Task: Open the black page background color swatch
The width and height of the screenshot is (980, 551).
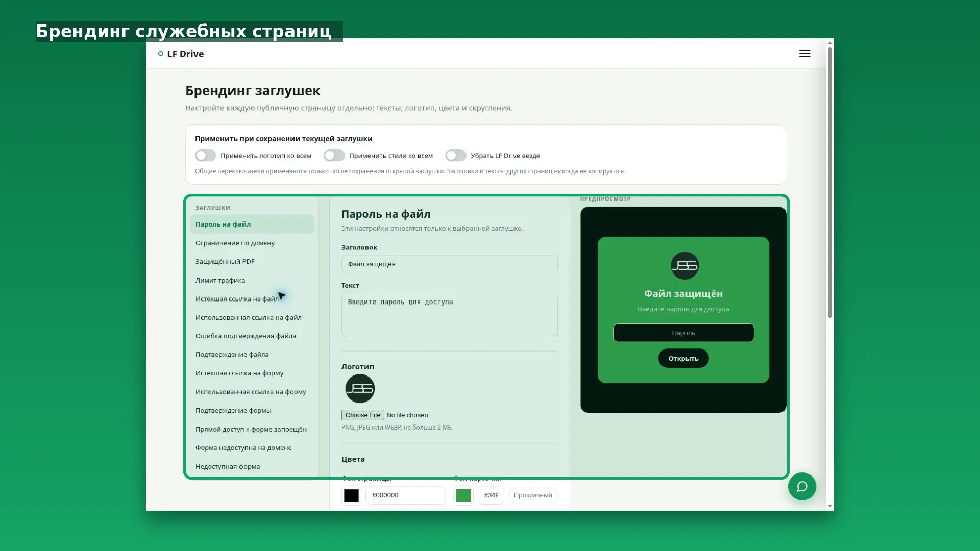Action: click(x=351, y=495)
